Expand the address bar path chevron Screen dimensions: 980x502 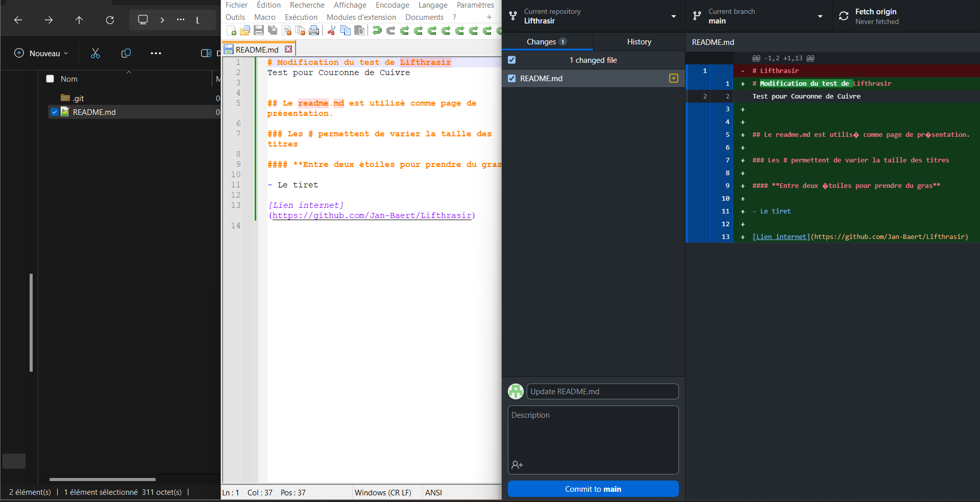[x=162, y=20]
